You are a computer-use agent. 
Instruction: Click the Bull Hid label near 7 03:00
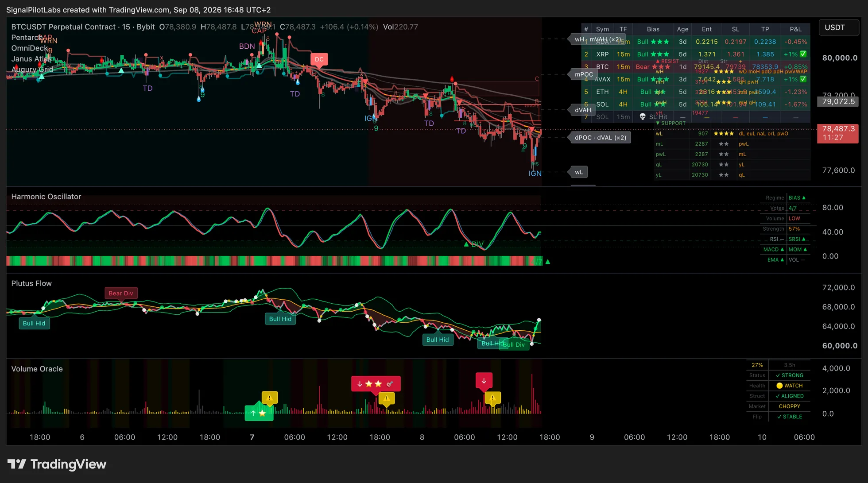[x=280, y=319]
